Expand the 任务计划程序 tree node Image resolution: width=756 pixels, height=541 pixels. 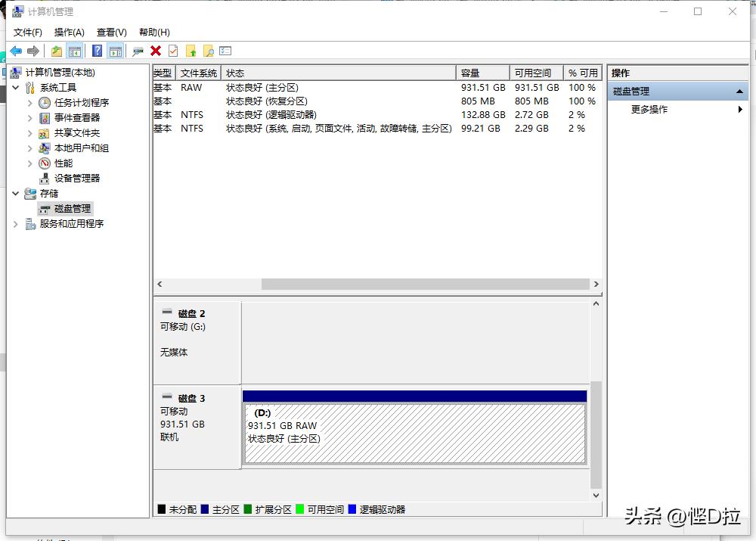[x=30, y=103]
